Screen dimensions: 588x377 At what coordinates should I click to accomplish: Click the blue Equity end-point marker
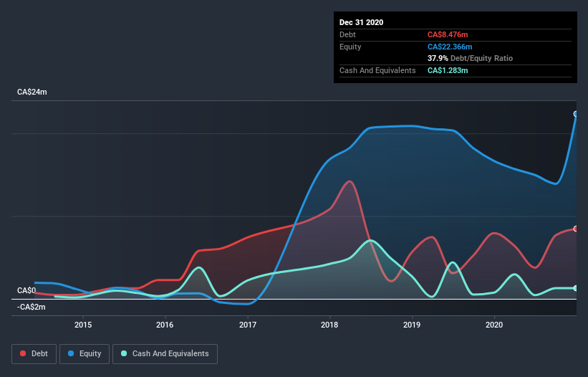click(x=576, y=114)
